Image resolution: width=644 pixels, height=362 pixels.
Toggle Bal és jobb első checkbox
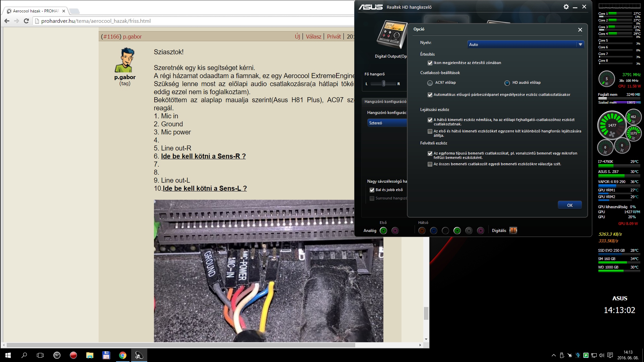[x=372, y=190]
